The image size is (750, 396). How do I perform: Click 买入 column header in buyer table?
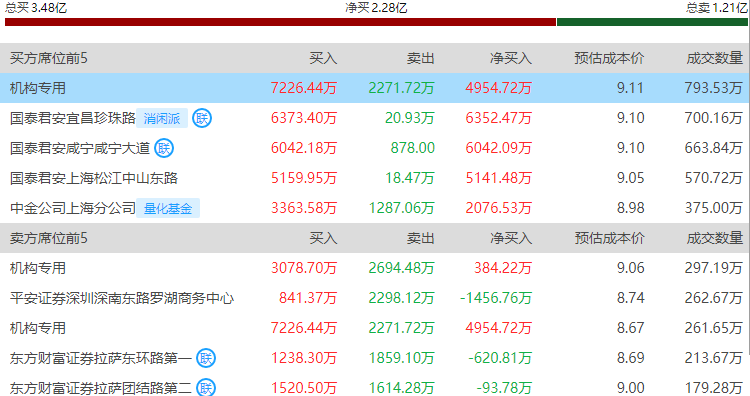click(323, 58)
